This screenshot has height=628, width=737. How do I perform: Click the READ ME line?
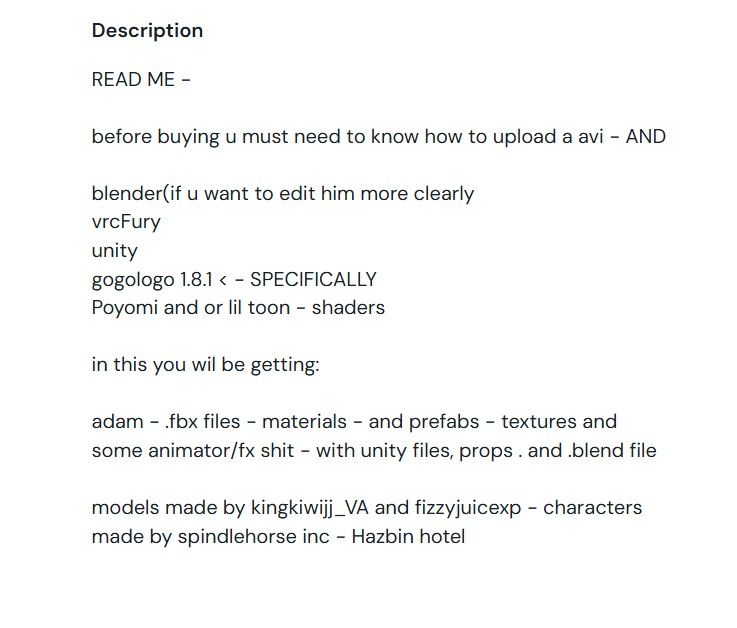(141, 79)
